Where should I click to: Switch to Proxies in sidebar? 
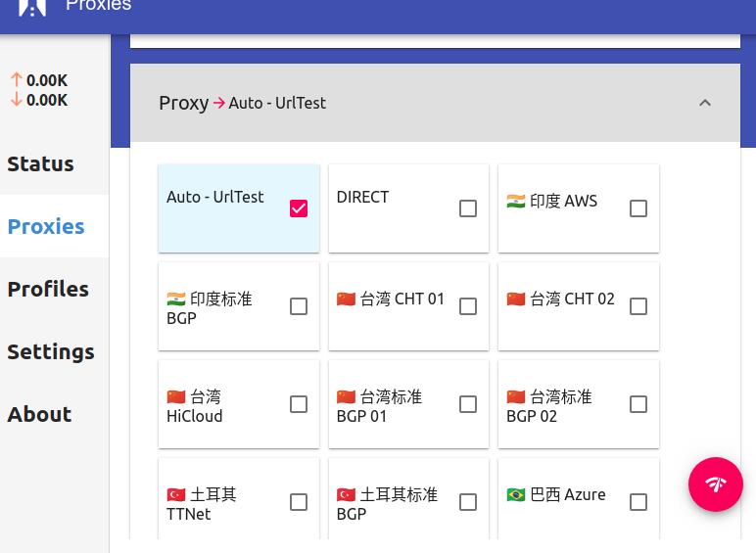click(46, 226)
